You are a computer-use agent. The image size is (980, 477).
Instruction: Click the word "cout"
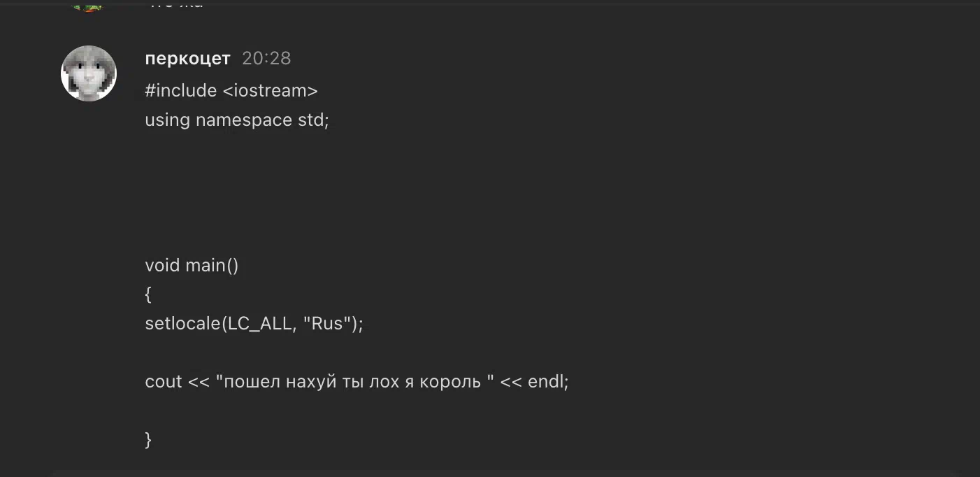click(x=164, y=382)
